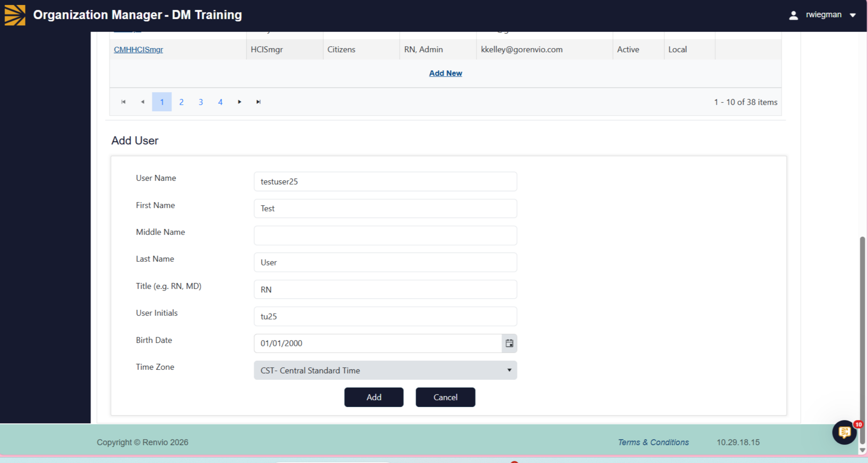Focus the Title field containing RN
The height and width of the screenshot is (463, 868).
pos(386,290)
